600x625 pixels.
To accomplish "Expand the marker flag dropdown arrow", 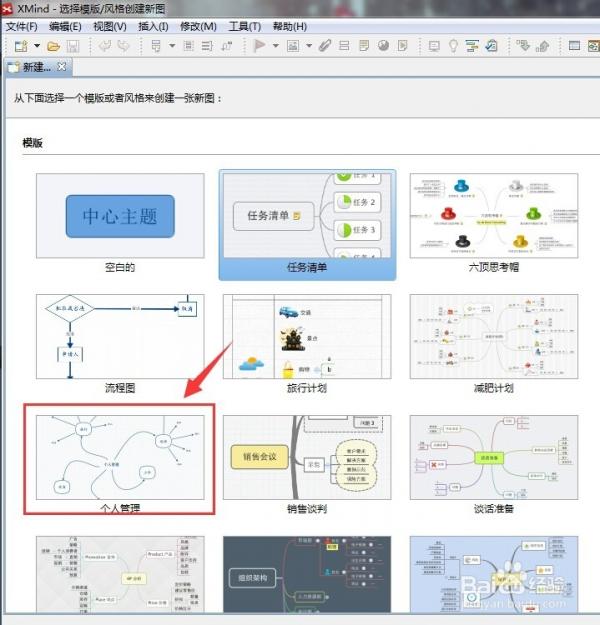I will pyautogui.click(x=275, y=46).
